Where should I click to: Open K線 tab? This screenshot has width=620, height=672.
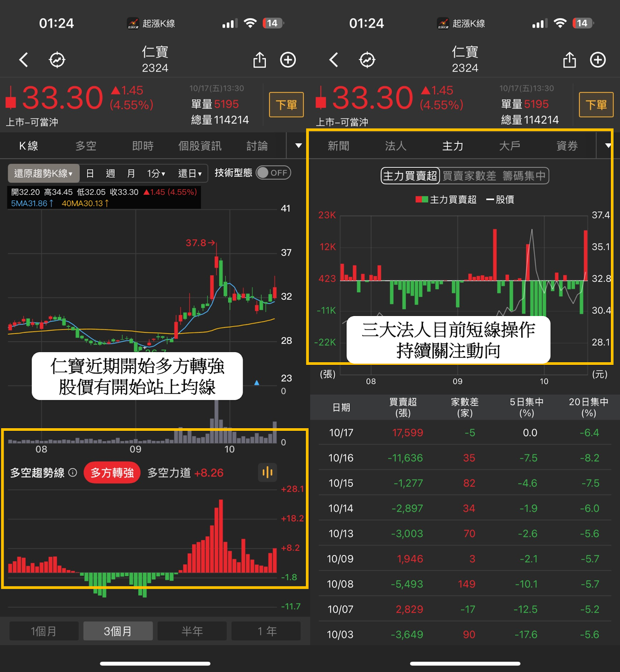[x=29, y=146]
